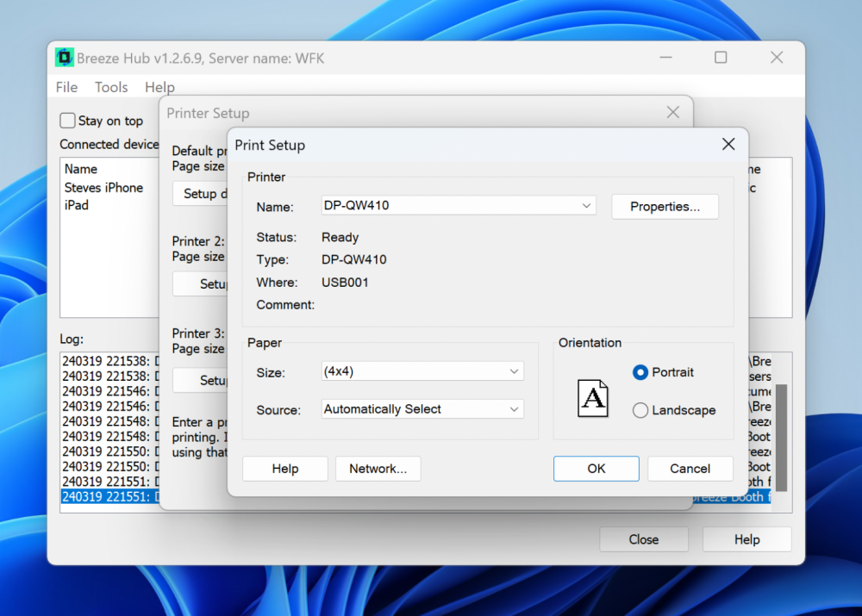Maximize the Breeze Hub window
The width and height of the screenshot is (862, 616).
pyautogui.click(x=721, y=58)
